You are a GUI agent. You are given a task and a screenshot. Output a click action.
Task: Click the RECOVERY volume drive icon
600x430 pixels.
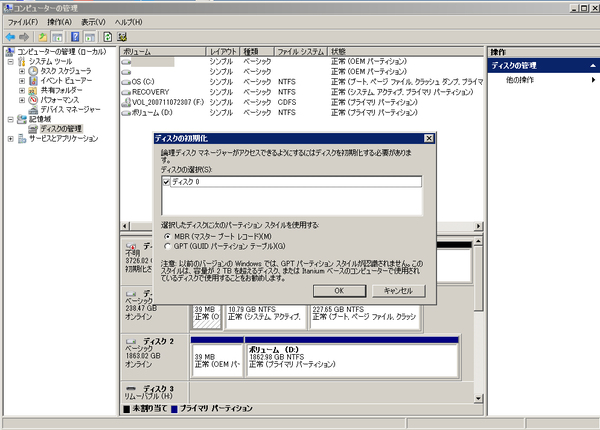click(x=126, y=92)
